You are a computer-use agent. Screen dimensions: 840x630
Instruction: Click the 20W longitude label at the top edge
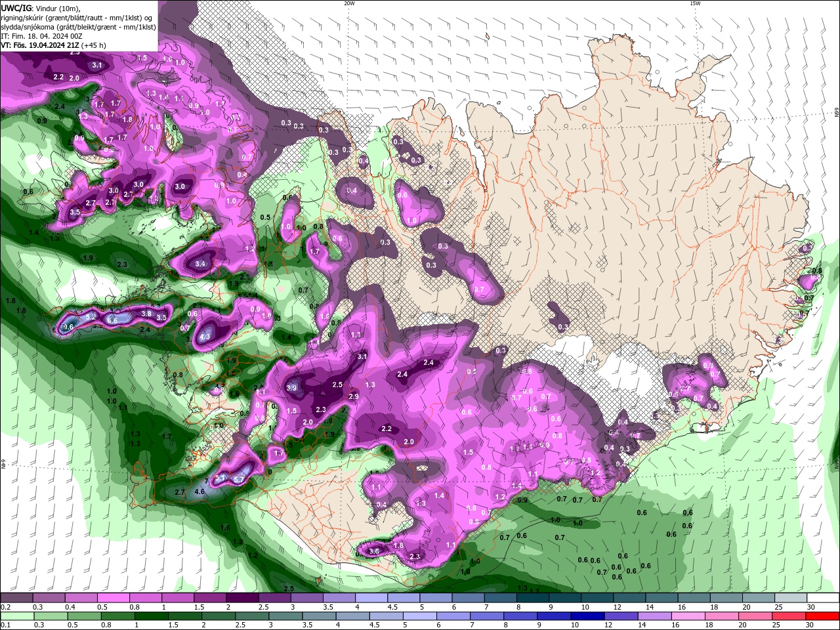[x=348, y=3]
